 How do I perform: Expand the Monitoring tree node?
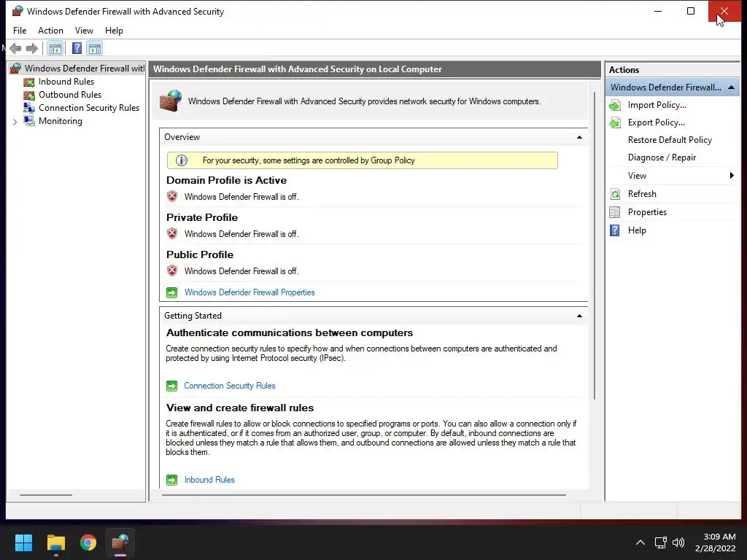pos(15,122)
